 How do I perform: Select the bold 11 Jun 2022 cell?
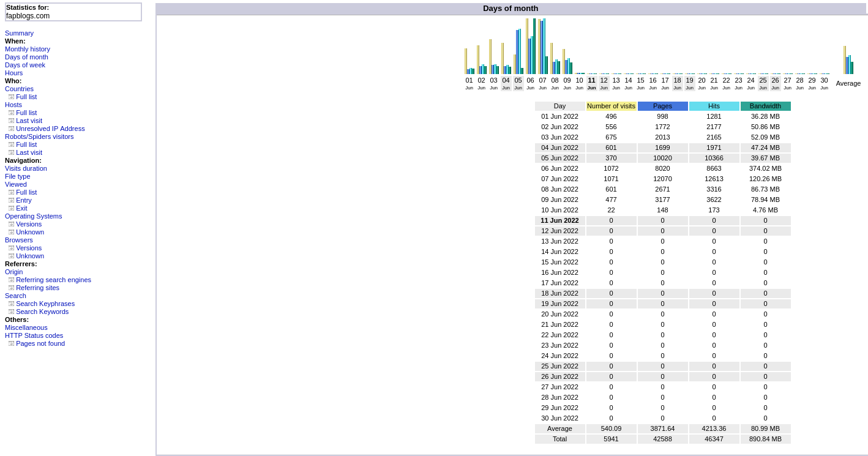pos(559,220)
